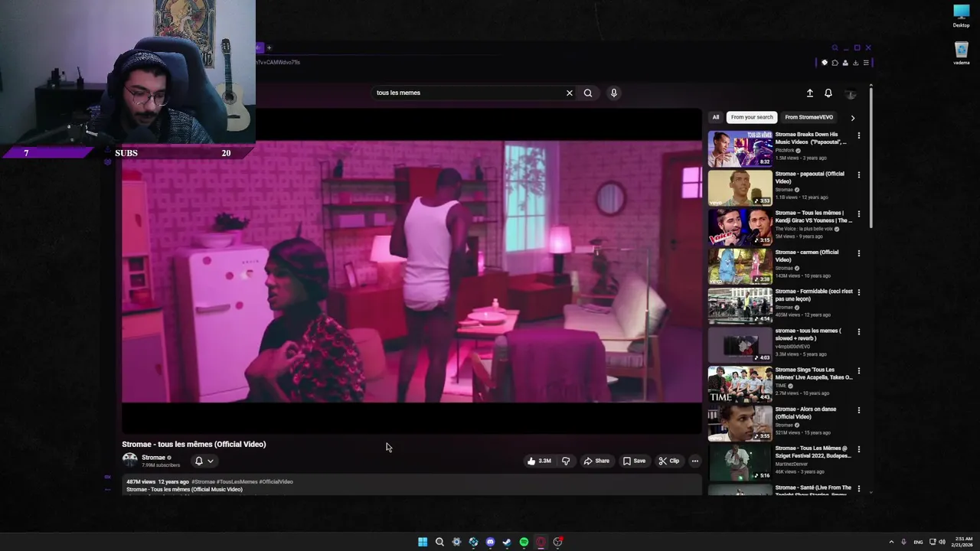Grab the YouTube page scrollbar
The image size is (980, 551).
pyautogui.click(x=871, y=158)
